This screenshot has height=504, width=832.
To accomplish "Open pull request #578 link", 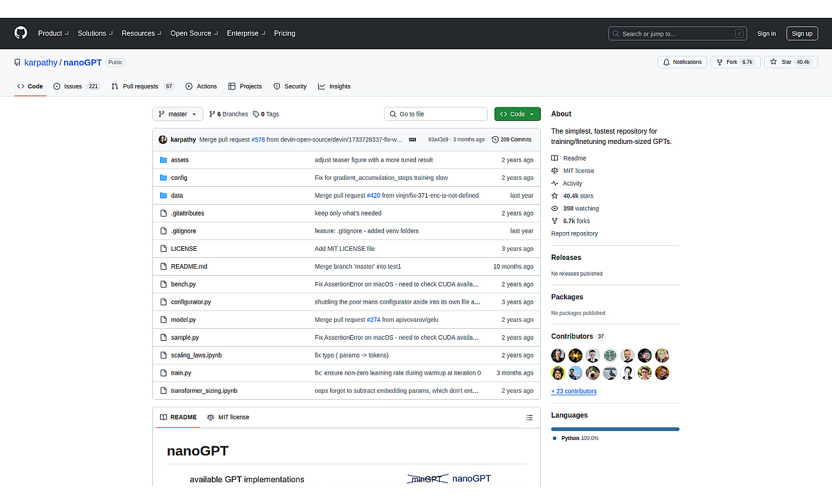I will tap(258, 139).
